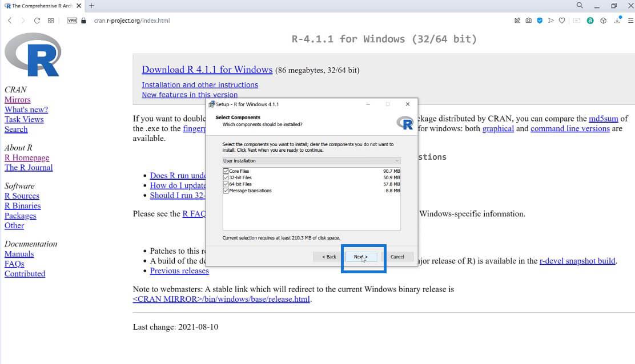Add page to bookmarks with heart icon
The height and width of the screenshot is (364, 635).
tap(562, 20)
